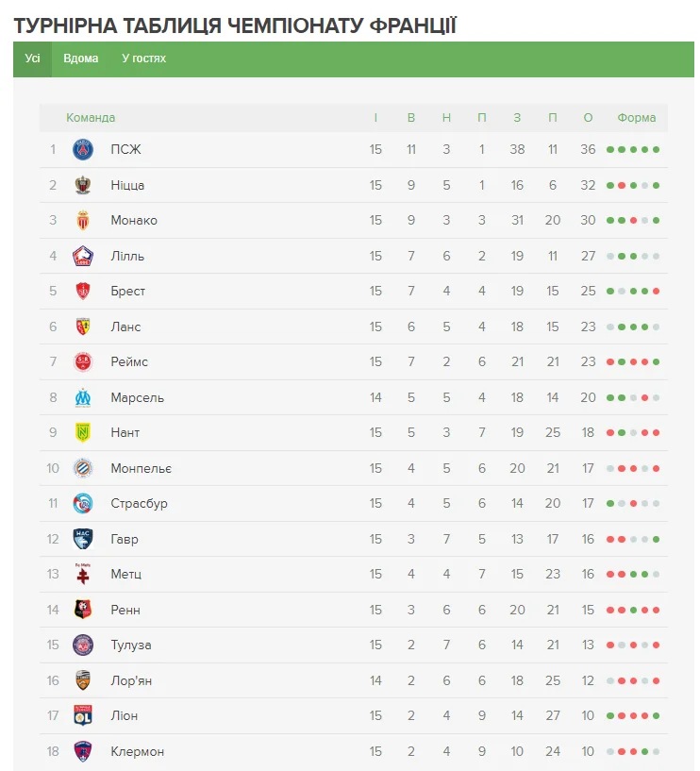
Task: Click the Nantes club crest icon
Action: coord(83,432)
